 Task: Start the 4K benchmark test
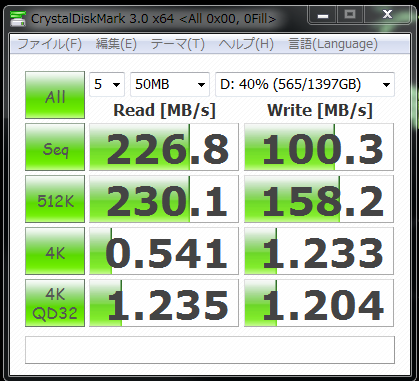click(x=55, y=251)
